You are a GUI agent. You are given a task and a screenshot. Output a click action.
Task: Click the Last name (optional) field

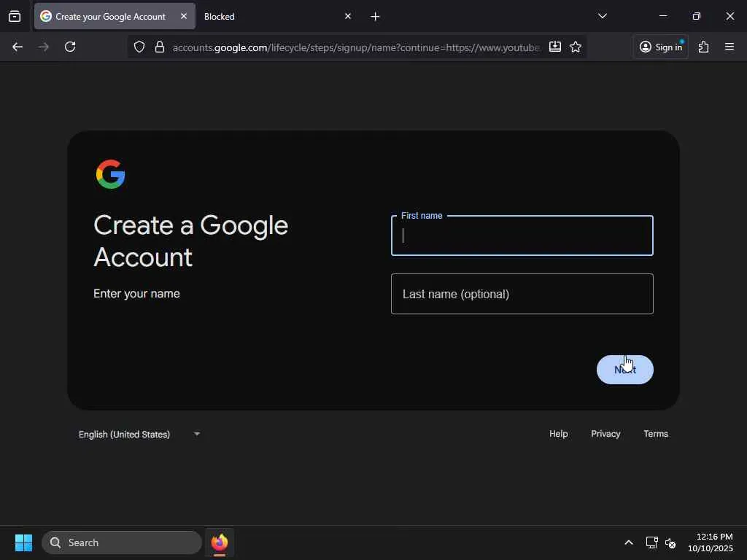(522, 294)
